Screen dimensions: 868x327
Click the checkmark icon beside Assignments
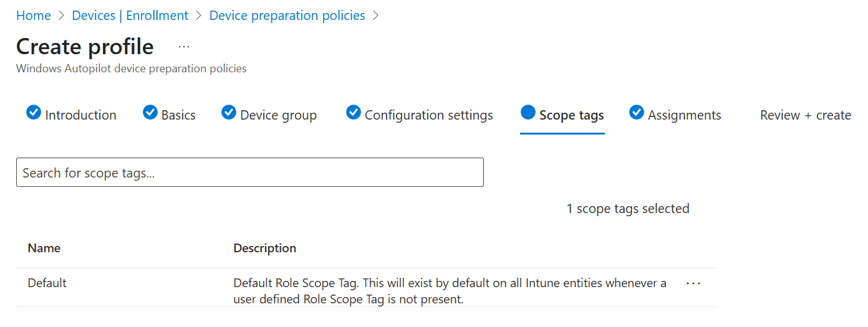[x=637, y=113]
